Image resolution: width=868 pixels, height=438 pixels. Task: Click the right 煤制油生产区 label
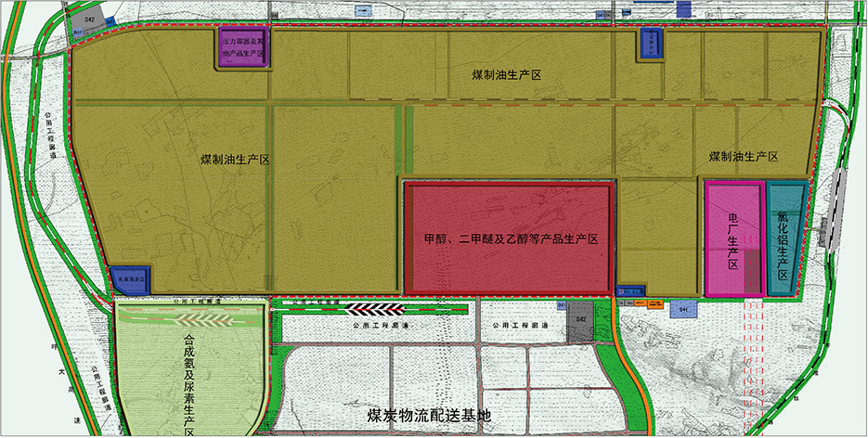[x=743, y=157]
